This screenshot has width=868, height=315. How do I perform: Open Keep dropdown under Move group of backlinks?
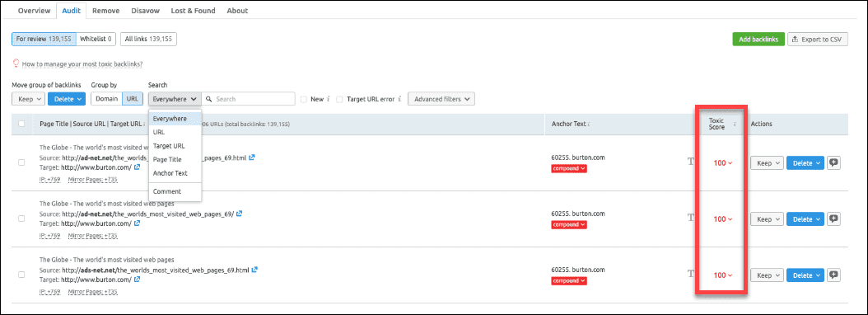click(28, 99)
